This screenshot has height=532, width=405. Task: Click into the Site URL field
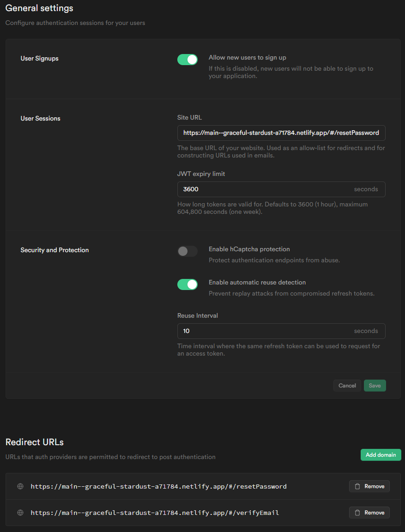coord(281,133)
